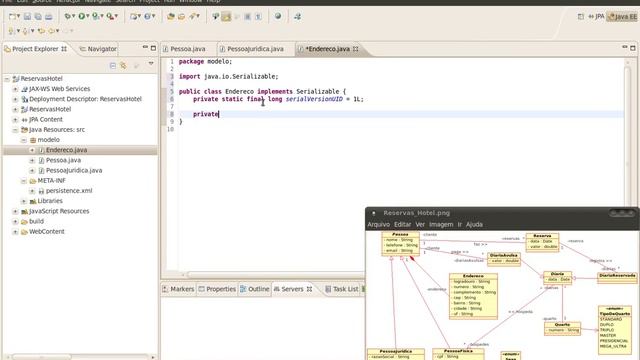Click the Back navigation arrow icon

point(51,31)
